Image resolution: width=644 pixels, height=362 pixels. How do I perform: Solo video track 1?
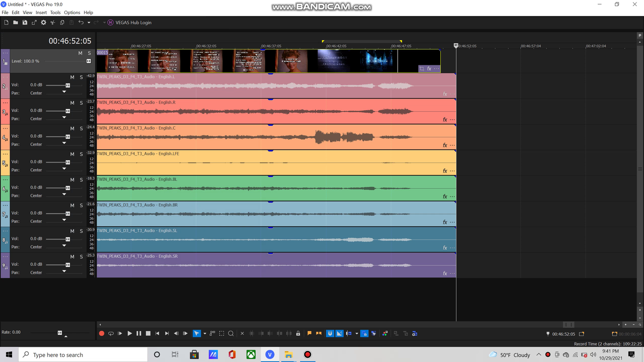(x=90, y=53)
